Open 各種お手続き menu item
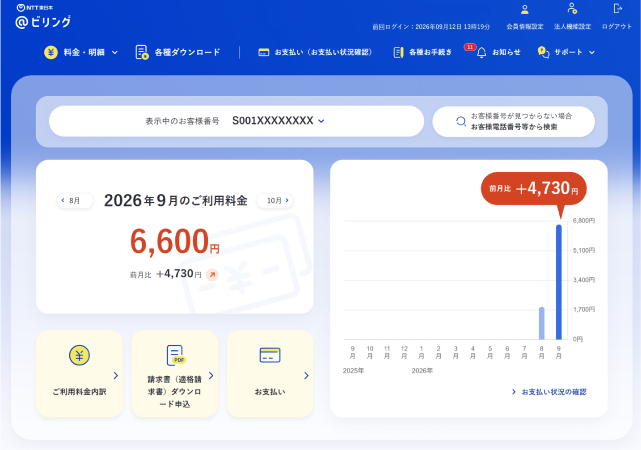The width and height of the screenshot is (641, 450). coord(423,52)
